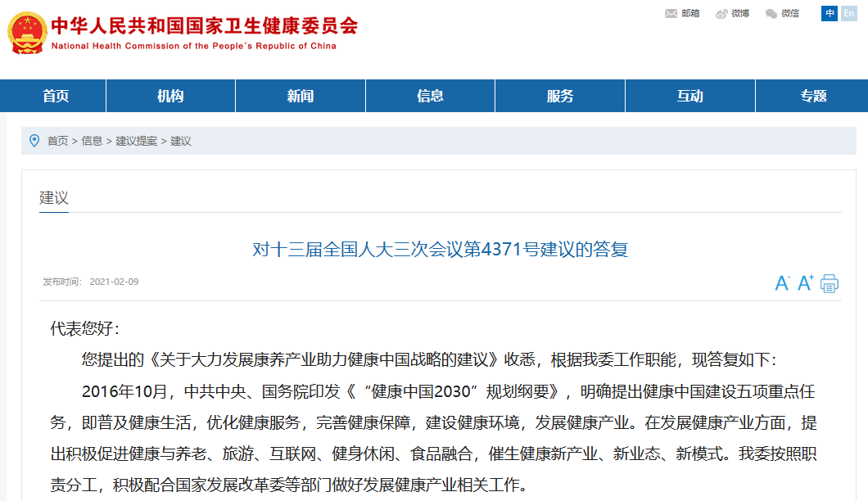868x501 pixels.
Task: Click the phrase 2016年10月
Action: coord(124,391)
